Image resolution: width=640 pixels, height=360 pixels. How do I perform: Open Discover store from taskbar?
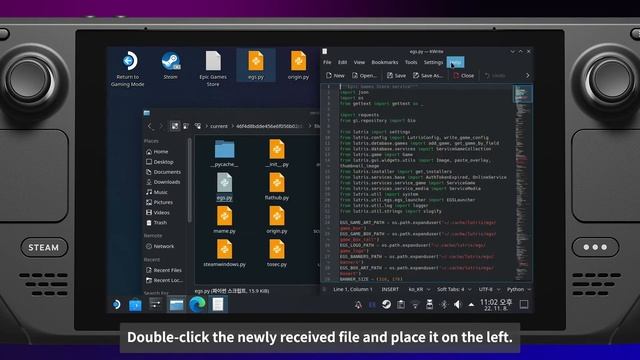(135, 305)
